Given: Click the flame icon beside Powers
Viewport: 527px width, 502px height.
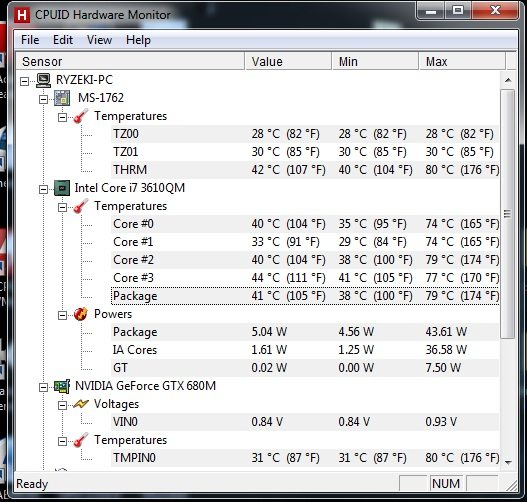Looking at the screenshot, I should (x=81, y=314).
